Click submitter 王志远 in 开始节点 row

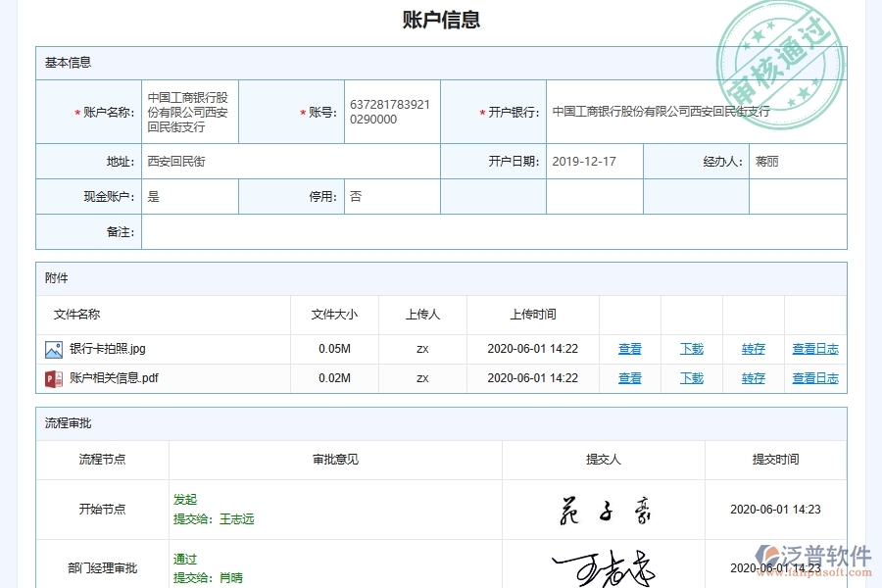click(234, 519)
